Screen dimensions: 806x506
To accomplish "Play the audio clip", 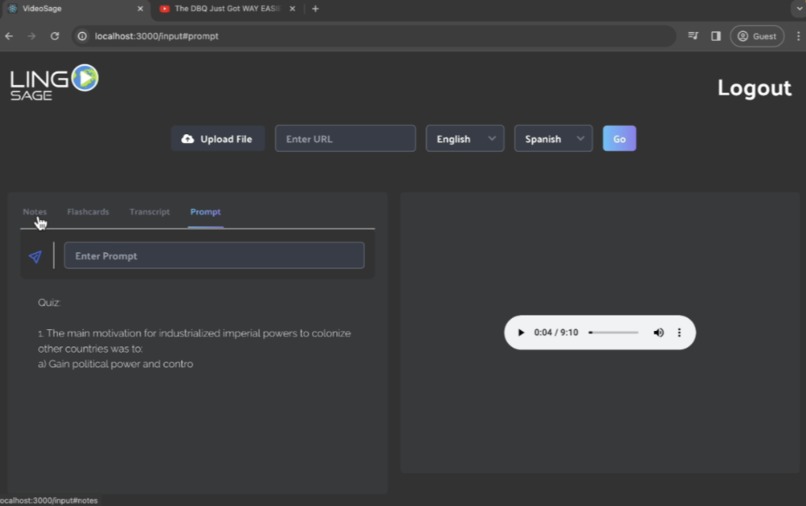I will point(520,333).
